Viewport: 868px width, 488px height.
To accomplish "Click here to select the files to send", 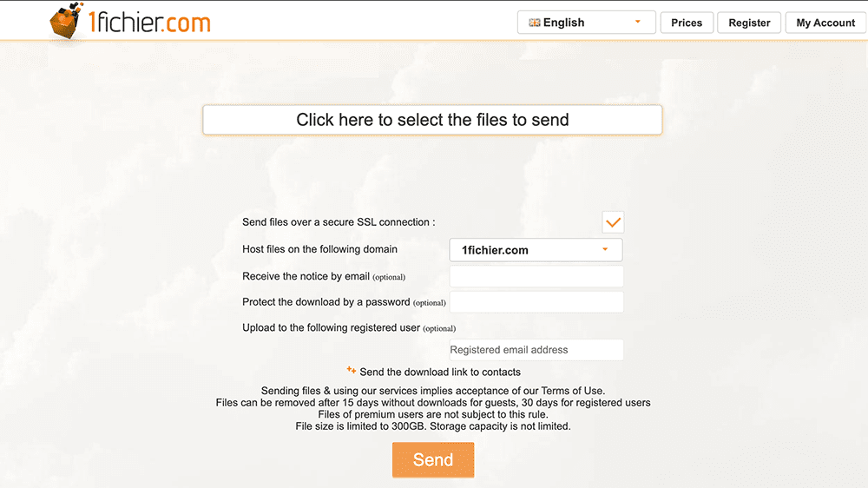I will [x=432, y=120].
